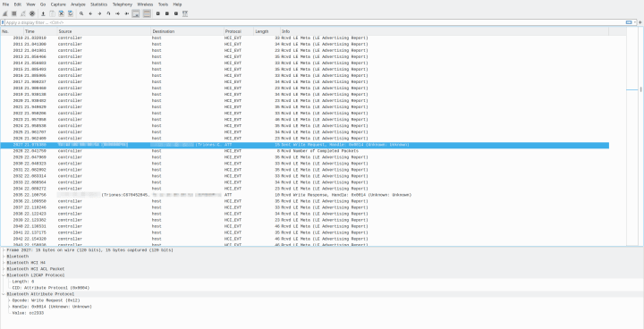This screenshot has width=644, height=329.
Task: Go forward in packet history
Action: tap(99, 13)
